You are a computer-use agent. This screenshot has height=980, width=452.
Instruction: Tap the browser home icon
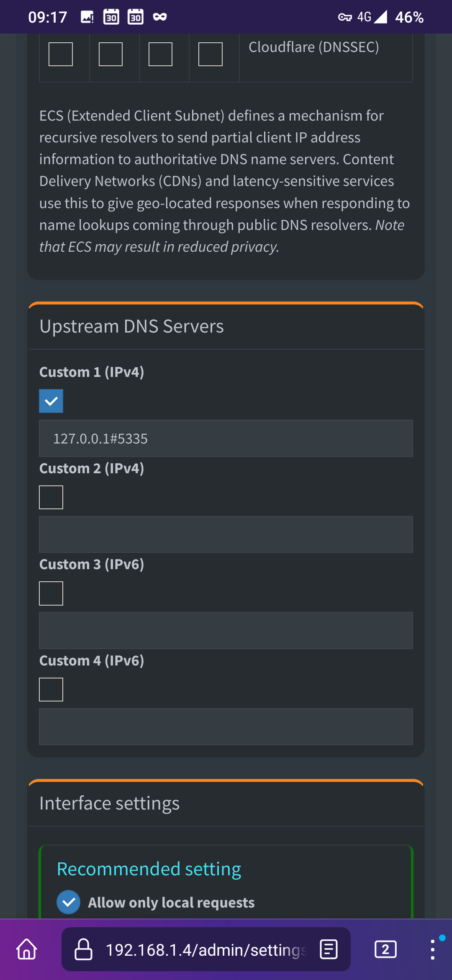[27, 949]
